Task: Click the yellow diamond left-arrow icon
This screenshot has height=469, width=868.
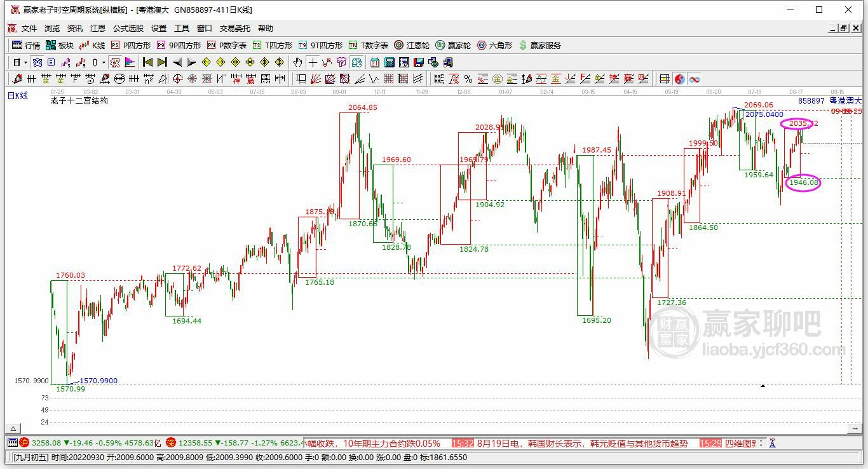Action: pos(207,62)
